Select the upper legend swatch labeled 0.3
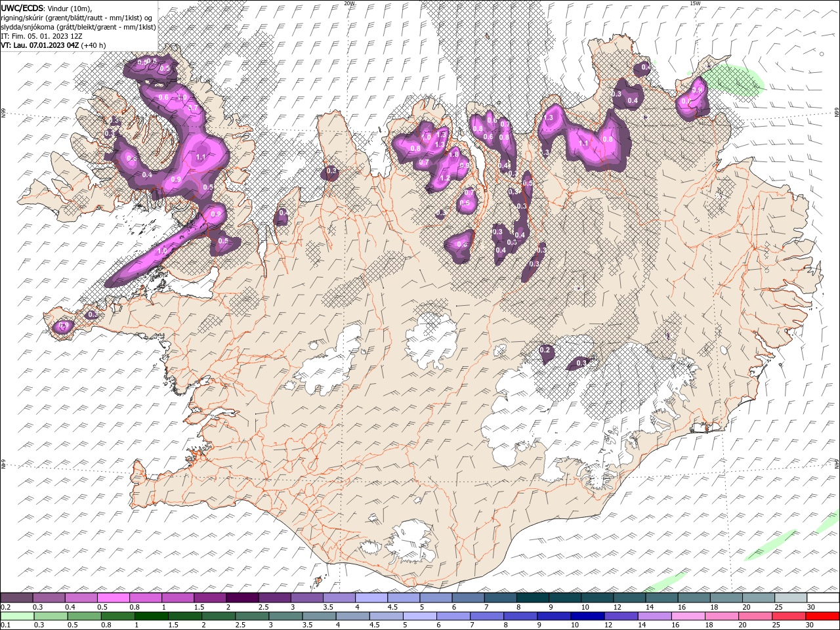Image resolution: width=840 pixels, height=630 pixels. (49, 598)
